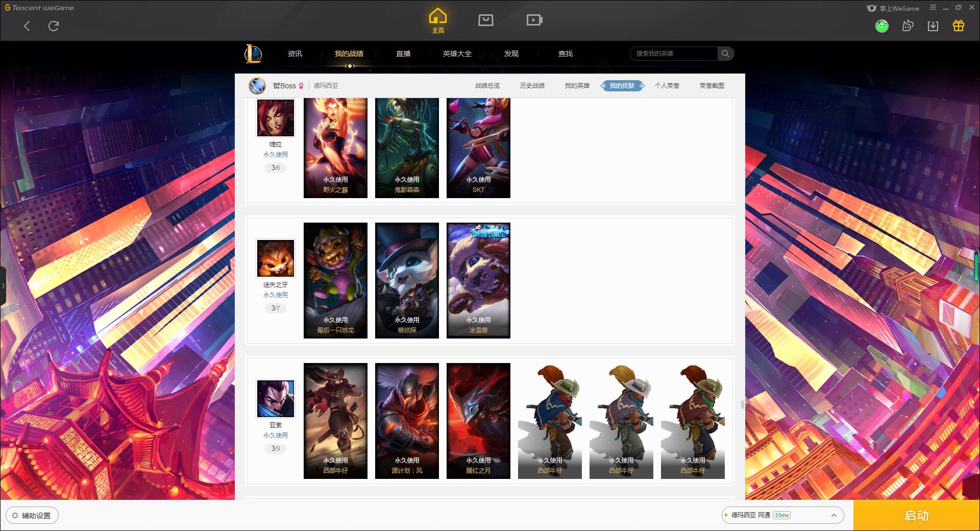
Task: Open 最后一只恐龙 skin thumbnail
Action: pyautogui.click(x=335, y=280)
